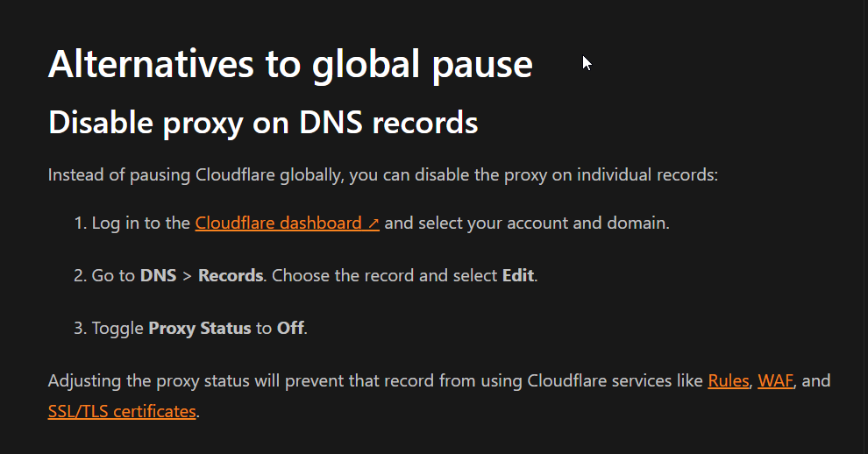Click the phrase and select your account and domain
The image size is (868, 454).
(x=527, y=223)
